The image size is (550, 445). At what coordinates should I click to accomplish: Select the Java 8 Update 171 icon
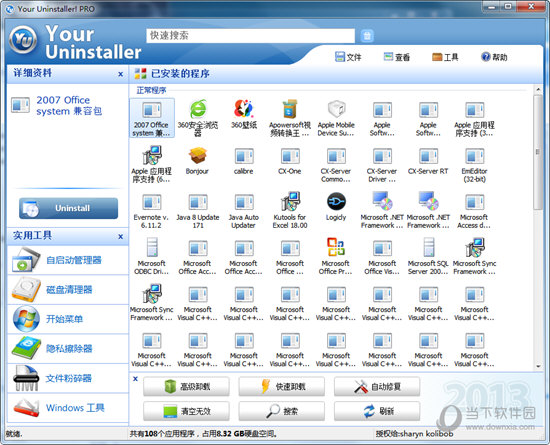click(198, 210)
